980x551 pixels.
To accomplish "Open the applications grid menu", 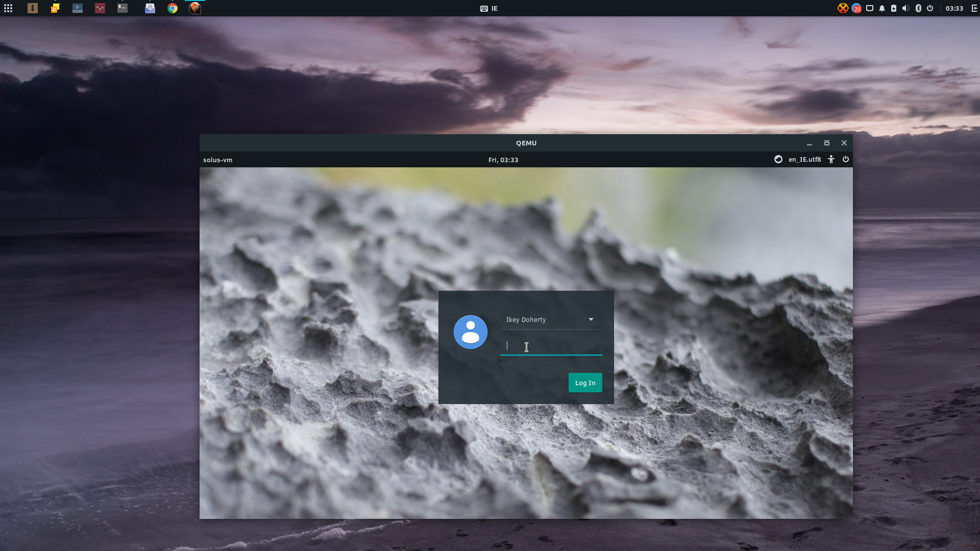I will (x=8, y=8).
